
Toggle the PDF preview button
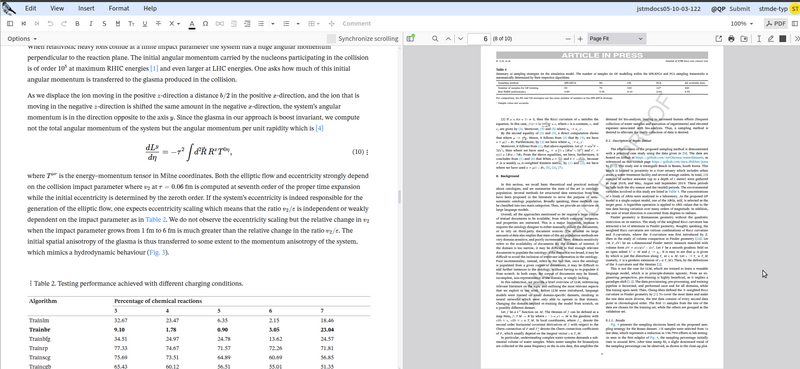[x=776, y=23]
